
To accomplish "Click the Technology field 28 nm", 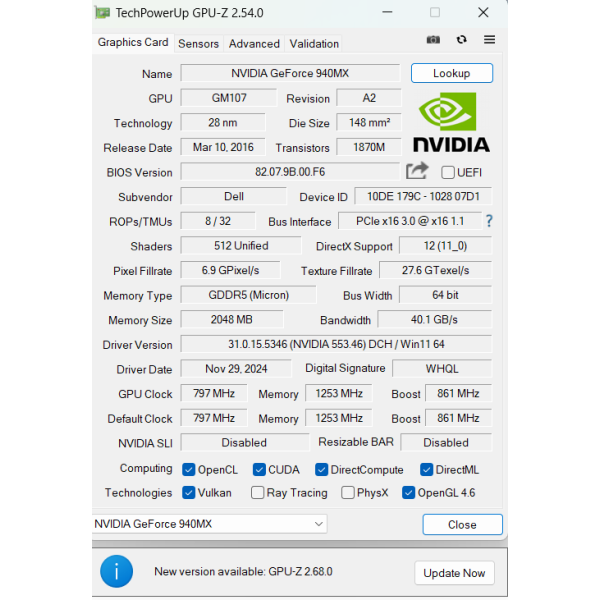I will point(223,122).
